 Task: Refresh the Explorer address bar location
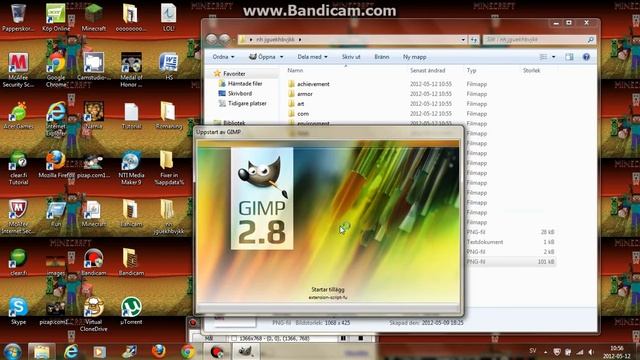(474, 40)
